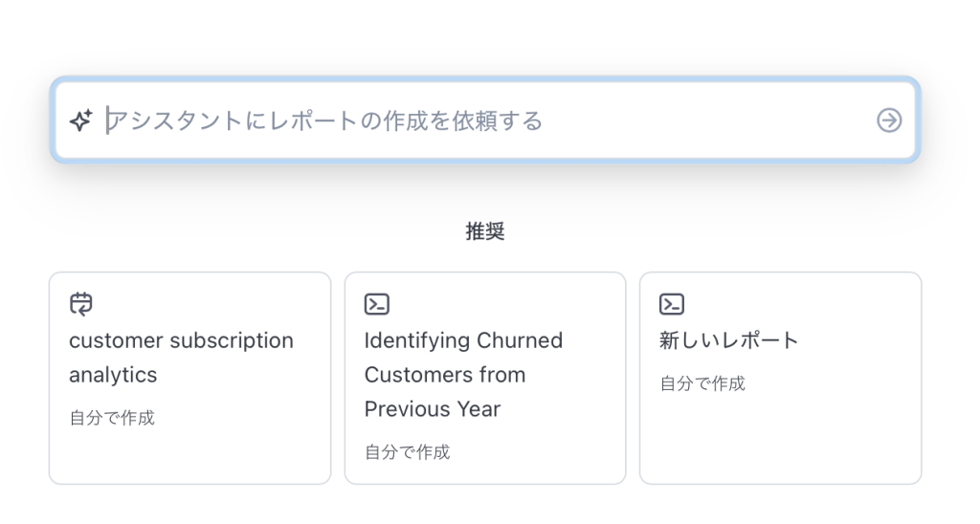Open the 新しいレポート recommendation card
This screenshot has width=980, height=524.
click(x=781, y=378)
